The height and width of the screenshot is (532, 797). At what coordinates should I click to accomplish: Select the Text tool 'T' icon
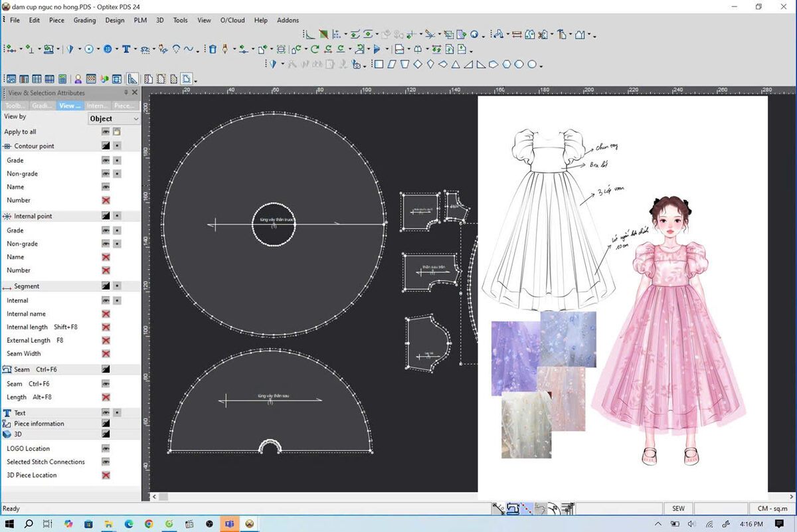pyautogui.click(x=126, y=48)
